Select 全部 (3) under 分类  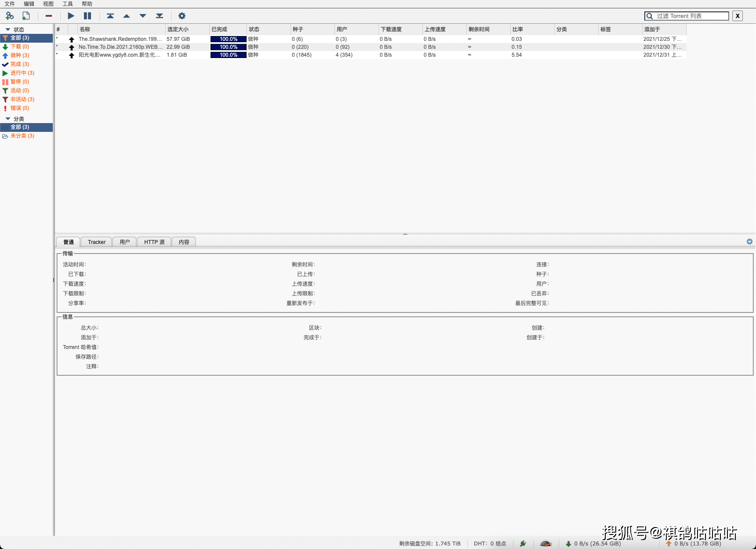(x=26, y=127)
